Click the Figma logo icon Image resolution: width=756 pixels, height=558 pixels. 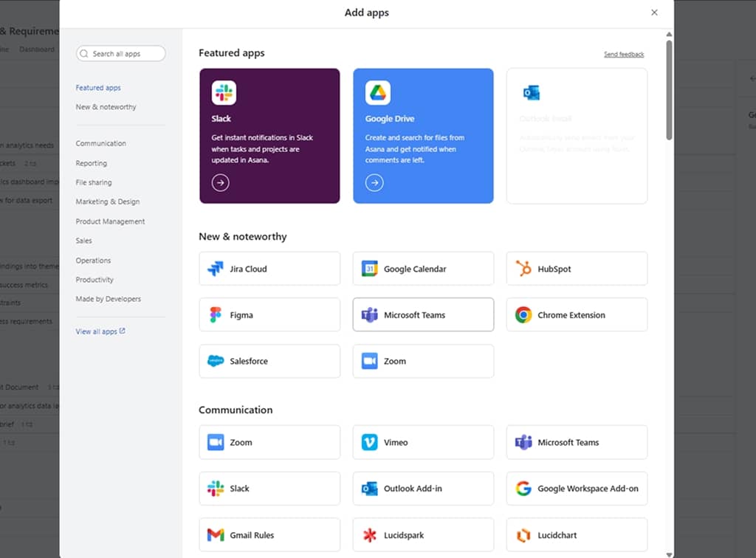(x=215, y=314)
